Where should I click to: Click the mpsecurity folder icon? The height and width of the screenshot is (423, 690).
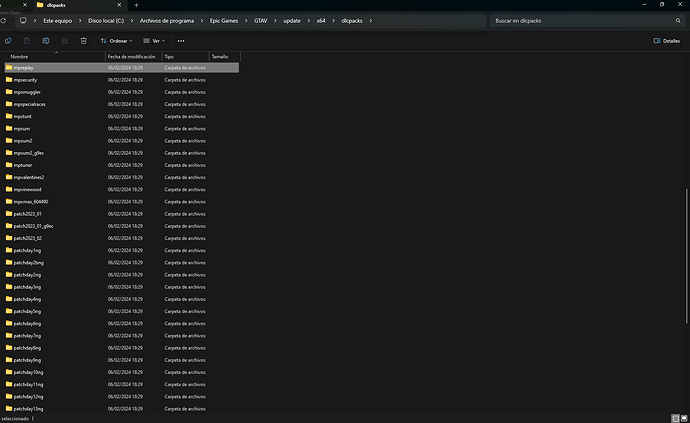click(x=8, y=79)
